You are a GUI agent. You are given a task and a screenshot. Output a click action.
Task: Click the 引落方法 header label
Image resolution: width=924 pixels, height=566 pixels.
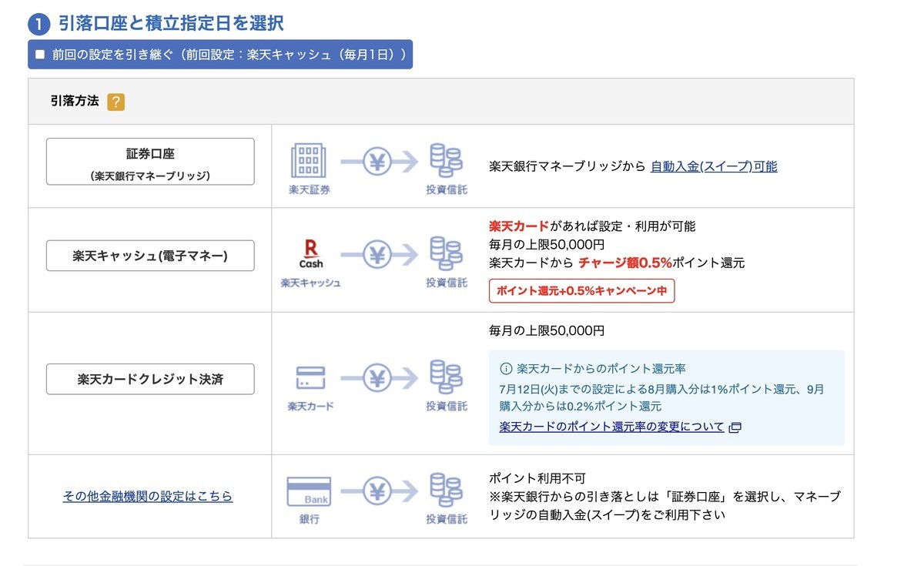(75, 101)
